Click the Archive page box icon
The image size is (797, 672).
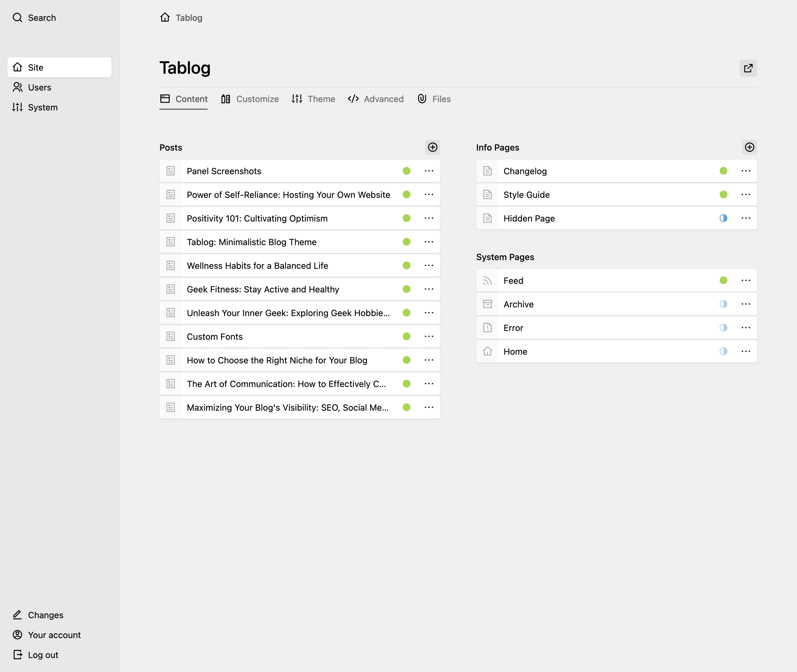[x=487, y=304]
